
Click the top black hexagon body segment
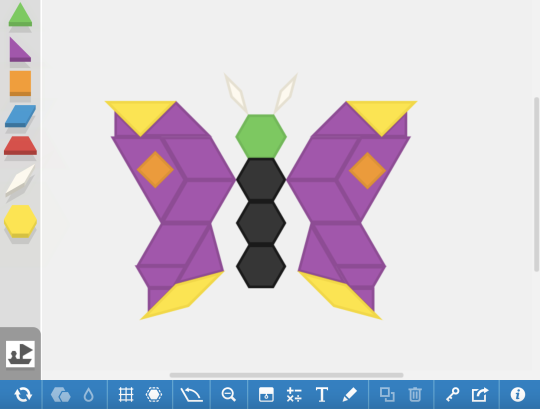point(261,179)
